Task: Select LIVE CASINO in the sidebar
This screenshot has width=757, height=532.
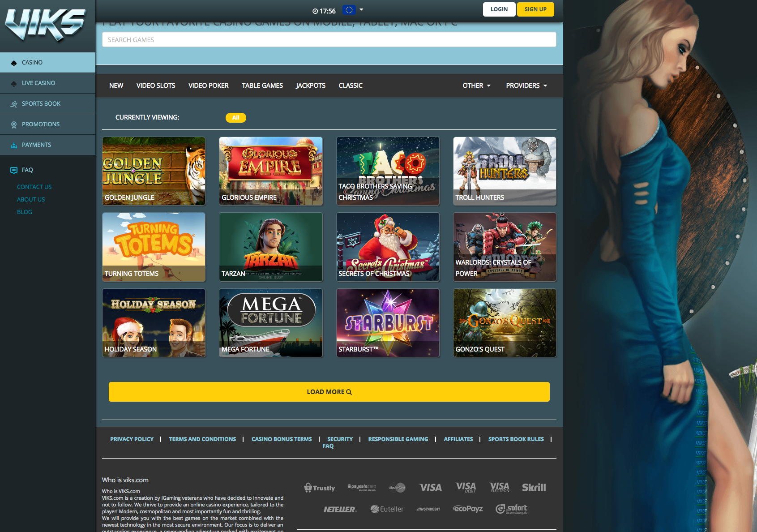Action: [x=47, y=83]
